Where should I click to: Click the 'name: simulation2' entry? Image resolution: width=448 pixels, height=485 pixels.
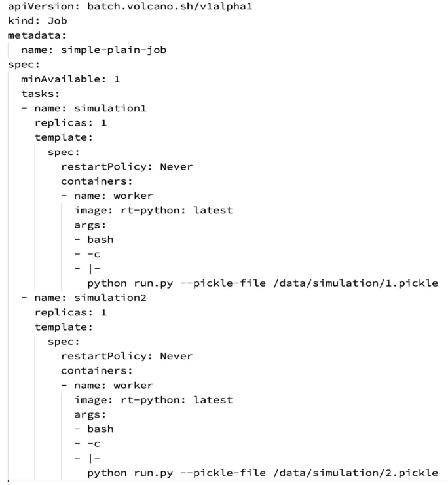click(90, 298)
